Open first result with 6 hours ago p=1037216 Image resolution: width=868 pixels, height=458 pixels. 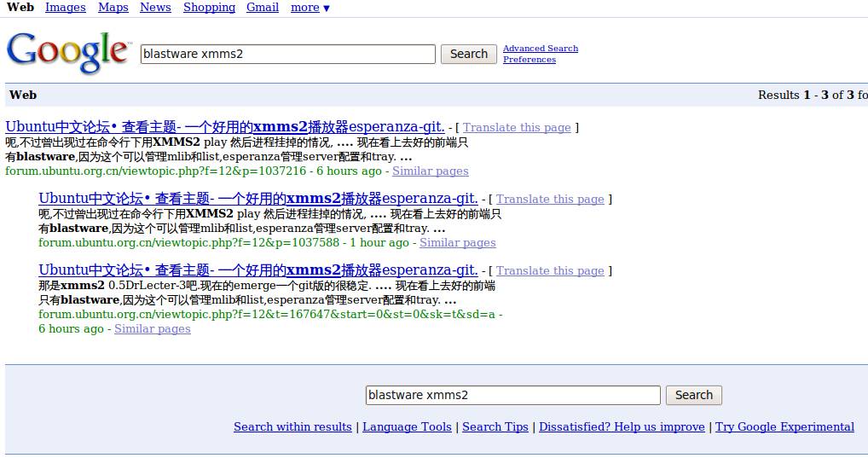[225, 127]
